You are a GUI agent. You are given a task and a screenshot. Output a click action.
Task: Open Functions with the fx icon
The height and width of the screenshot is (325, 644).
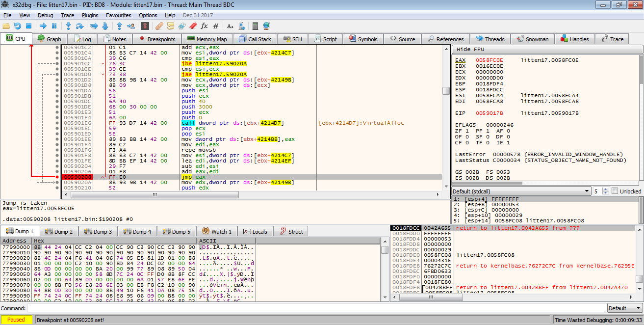click(x=205, y=26)
